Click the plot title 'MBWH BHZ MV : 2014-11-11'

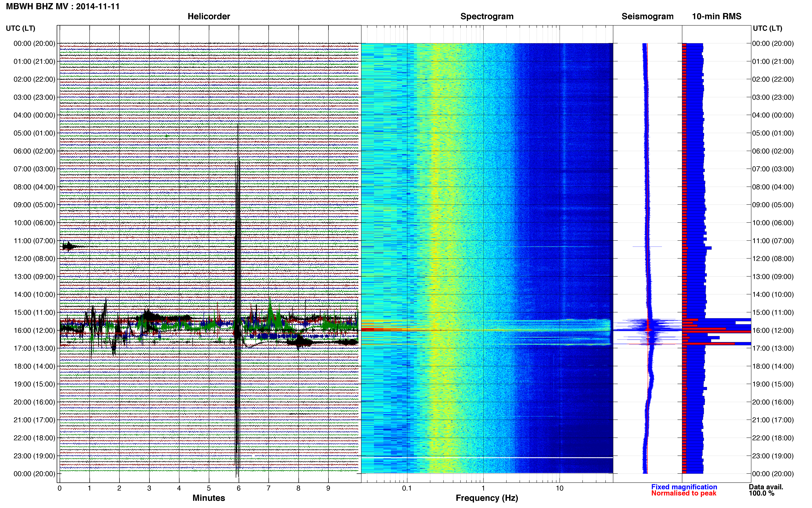(63, 6)
